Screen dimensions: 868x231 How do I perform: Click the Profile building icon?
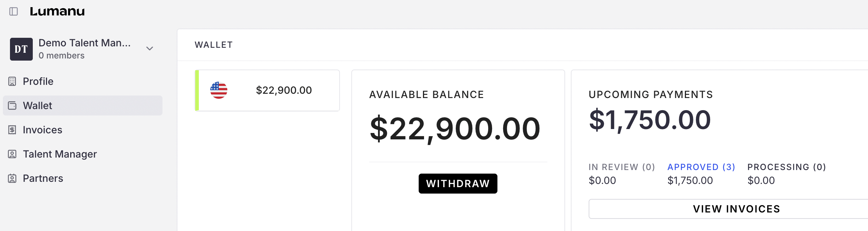[x=12, y=81]
